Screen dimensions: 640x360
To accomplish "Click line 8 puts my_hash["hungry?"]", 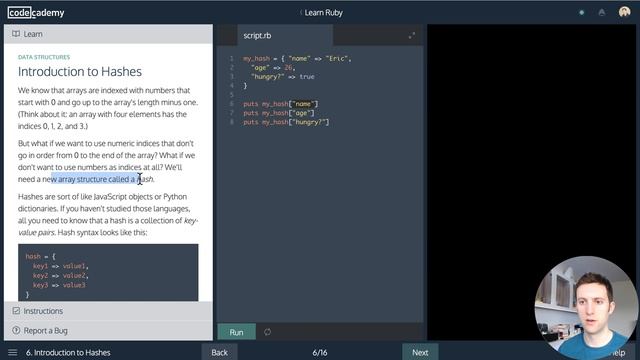I will click(x=286, y=122).
